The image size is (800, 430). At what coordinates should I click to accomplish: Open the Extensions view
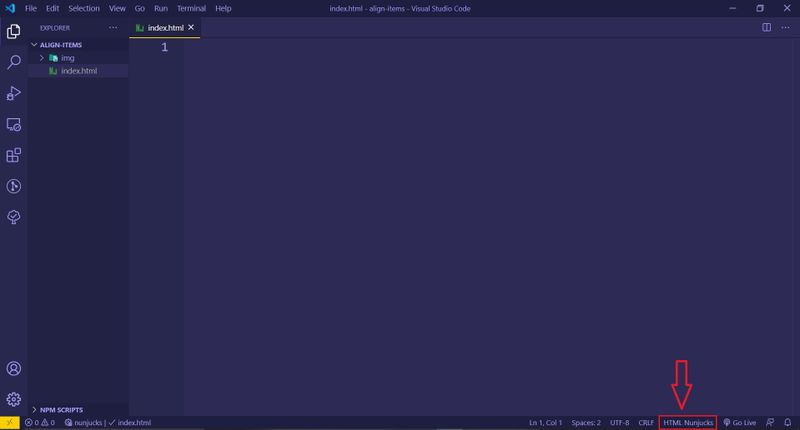coord(14,156)
